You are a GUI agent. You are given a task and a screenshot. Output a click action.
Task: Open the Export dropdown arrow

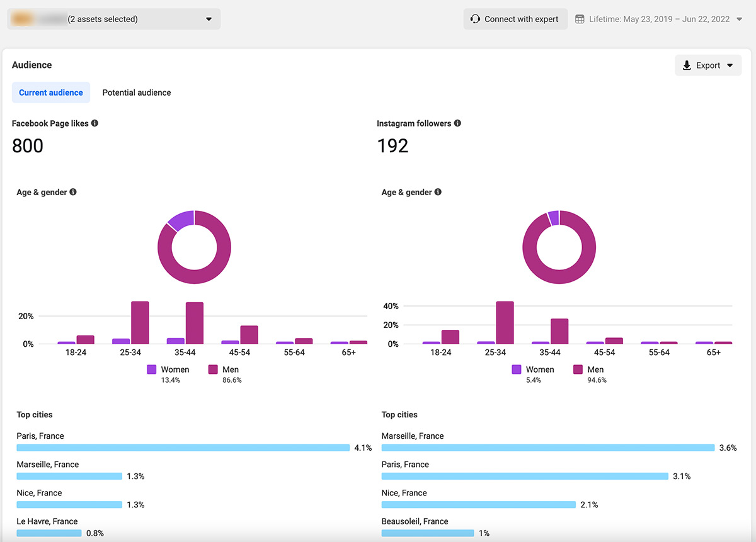[730, 65]
